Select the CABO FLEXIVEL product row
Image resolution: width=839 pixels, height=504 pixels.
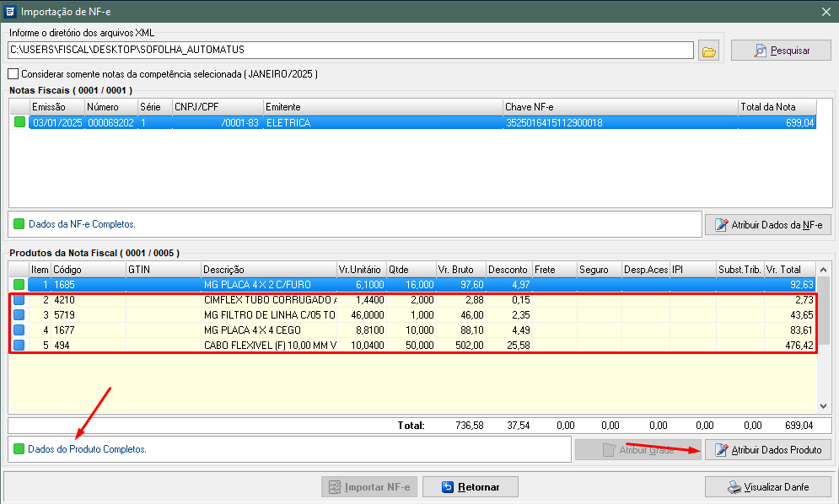point(270,346)
